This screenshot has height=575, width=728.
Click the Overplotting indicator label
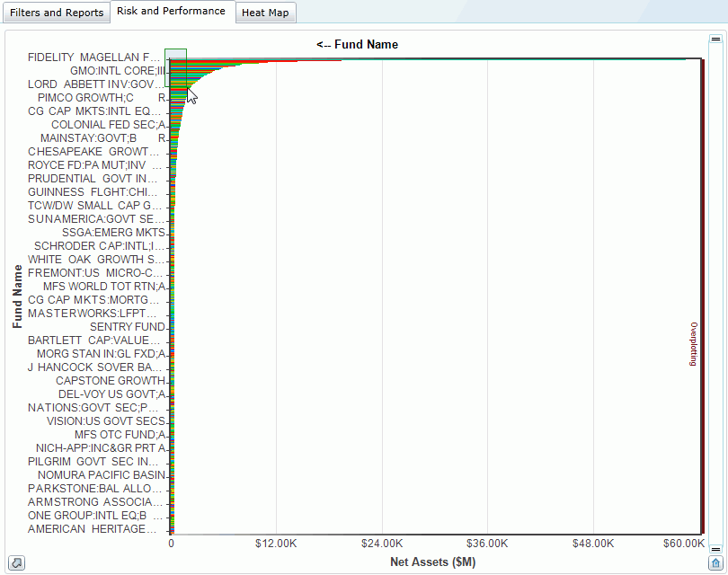[x=694, y=344]
